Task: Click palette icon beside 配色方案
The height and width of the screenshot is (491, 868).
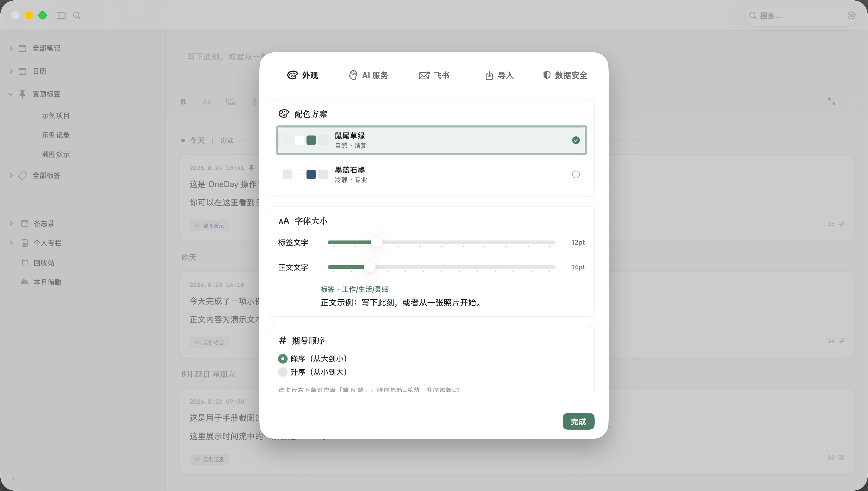Action: click(x=284, y=114)
